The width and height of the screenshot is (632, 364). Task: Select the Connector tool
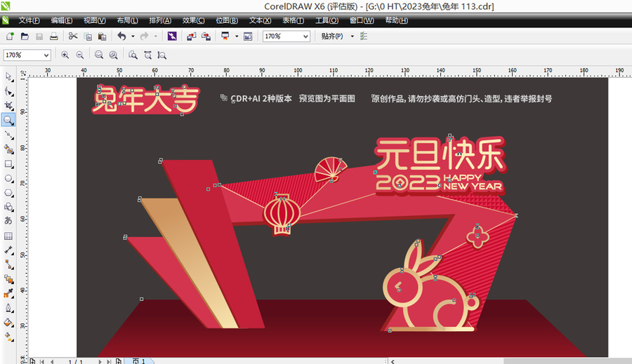pyautogui.click(x=8, y=264)
